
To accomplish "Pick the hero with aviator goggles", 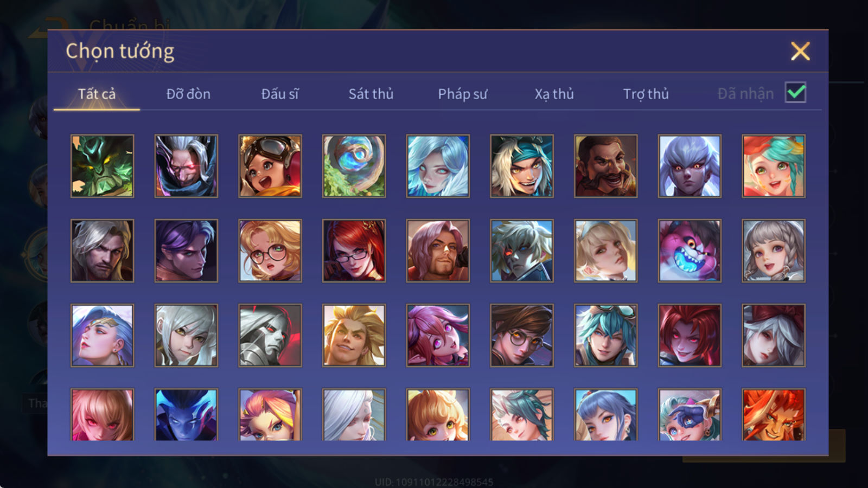I will point(270,166).
